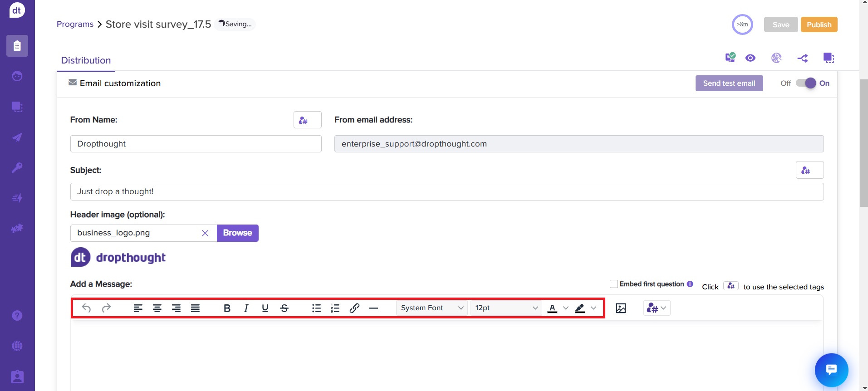The height and width of the screenshot is (391, 868).
Task: Click the Send test email button
Action: [729, 83]
